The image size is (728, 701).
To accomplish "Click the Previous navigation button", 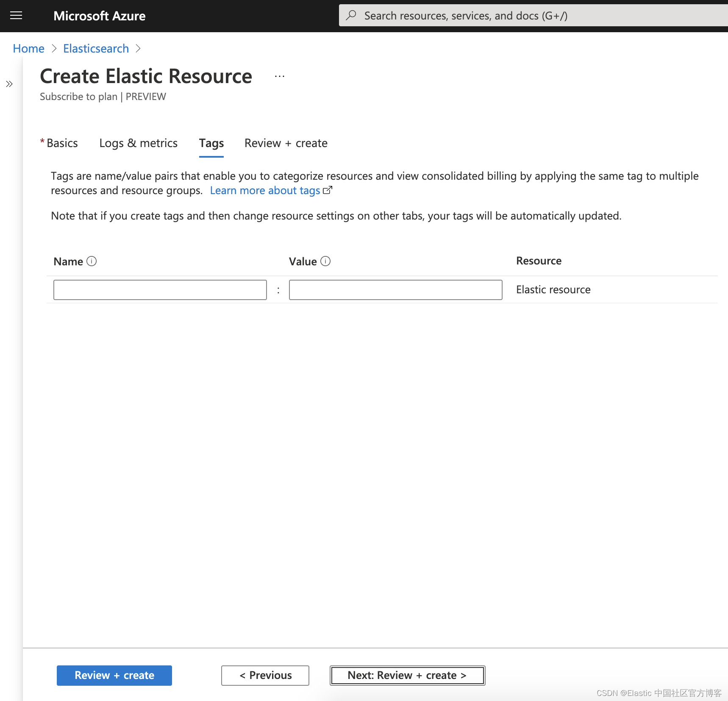I will (265, 675).
